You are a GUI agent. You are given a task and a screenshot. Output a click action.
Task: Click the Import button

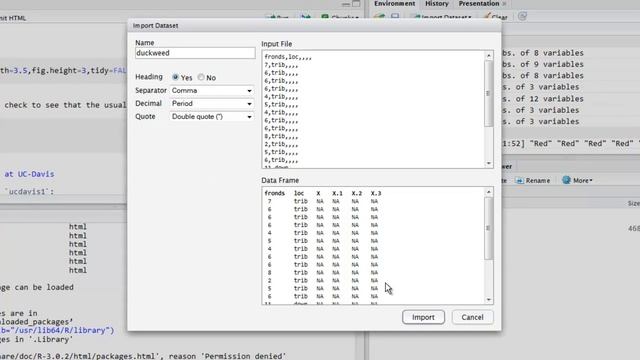(x=423, y=317)
